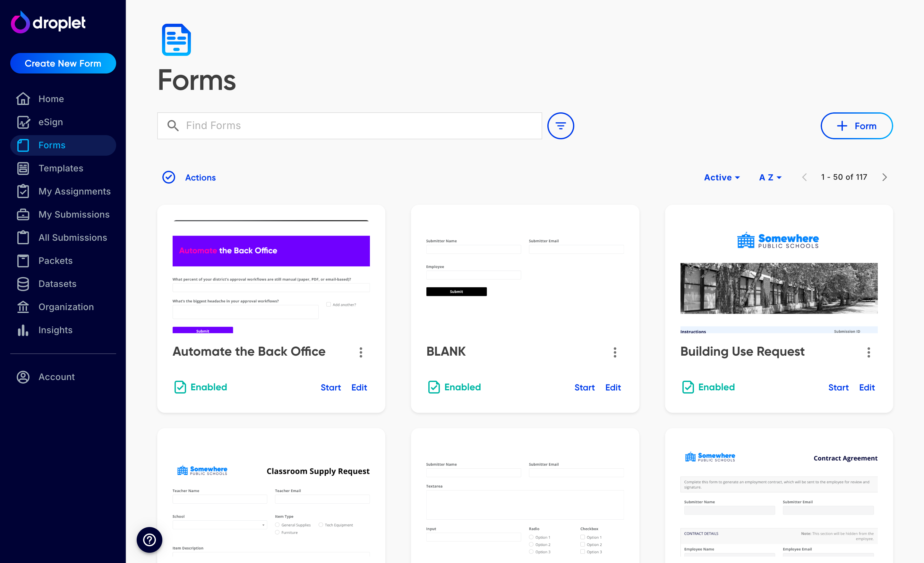This screenshot has width=924, height=563.
Task: Click the eSign icon in sidebar
Action: pos(23,122)
